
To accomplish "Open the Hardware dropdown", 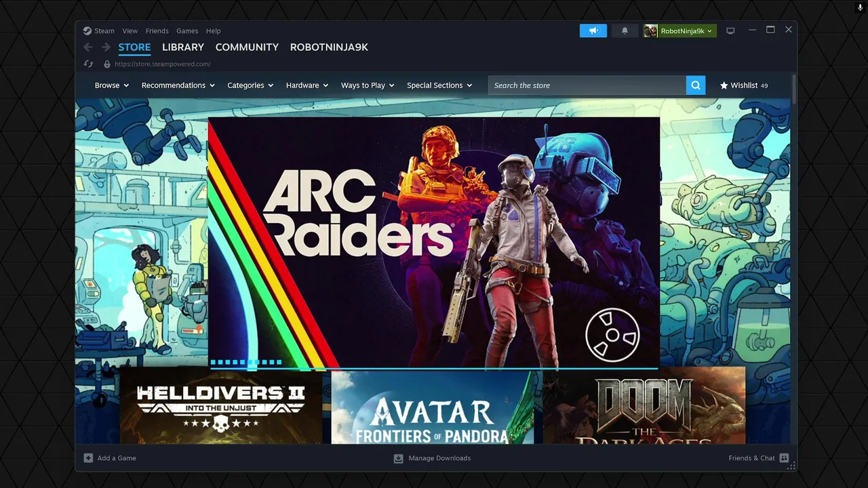I will (307, 85).
